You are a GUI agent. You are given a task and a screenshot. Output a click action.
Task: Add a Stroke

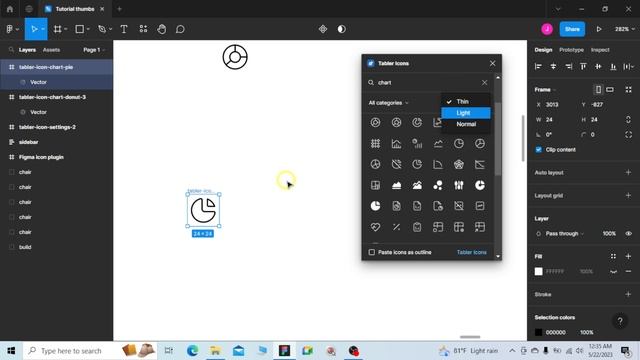628,294
